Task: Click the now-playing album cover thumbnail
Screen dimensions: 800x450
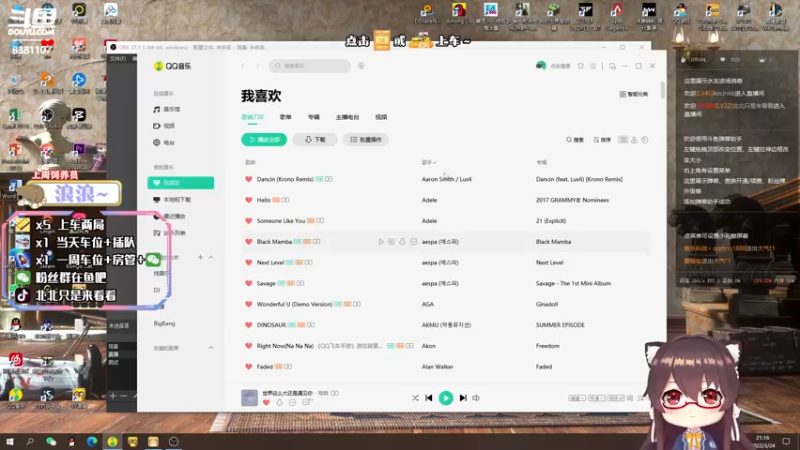Action: pos(249,398)
